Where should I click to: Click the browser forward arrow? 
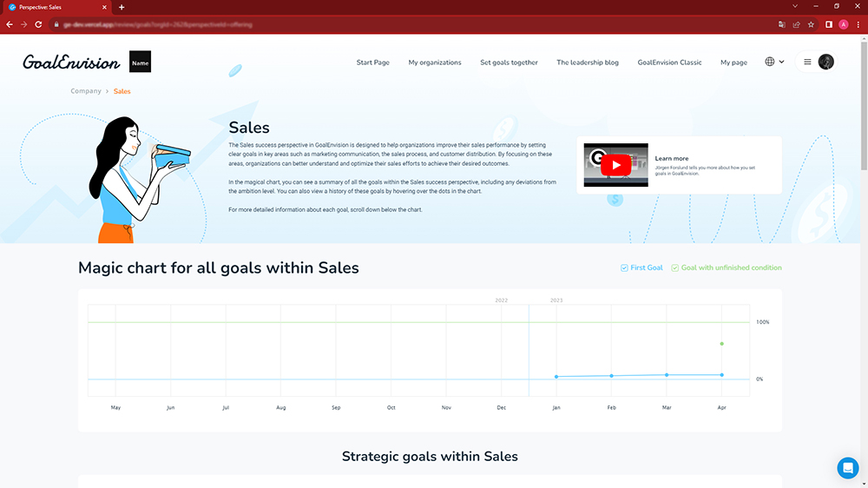[x=23, y=24]
